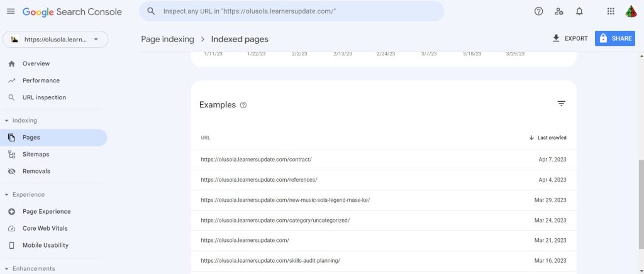The image size is (644, 274).
Task: Open the notifications bell
Action: tap(579, 11)
